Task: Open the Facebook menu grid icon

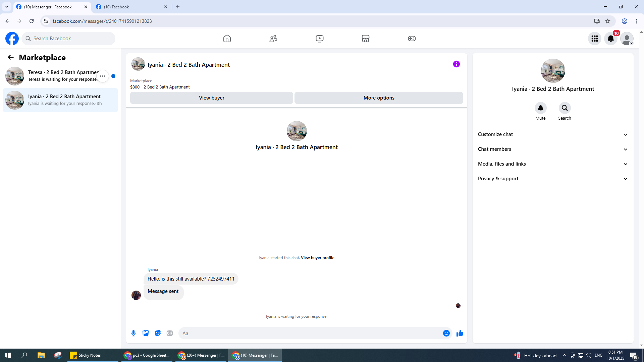Action: 595,39
